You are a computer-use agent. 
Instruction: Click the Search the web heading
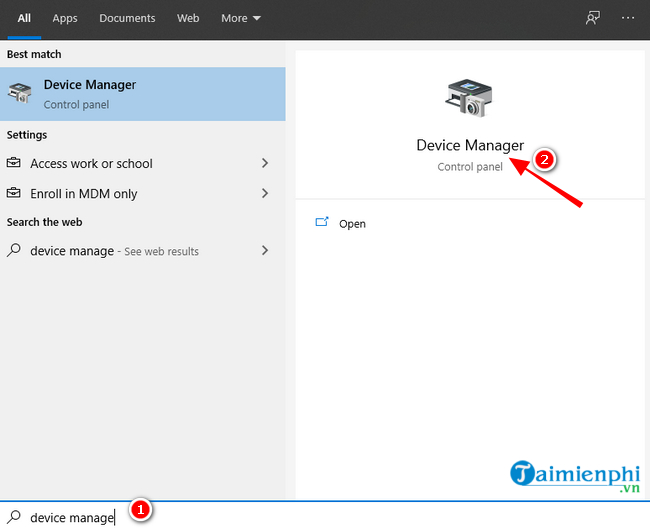click(x=44, y=222)
